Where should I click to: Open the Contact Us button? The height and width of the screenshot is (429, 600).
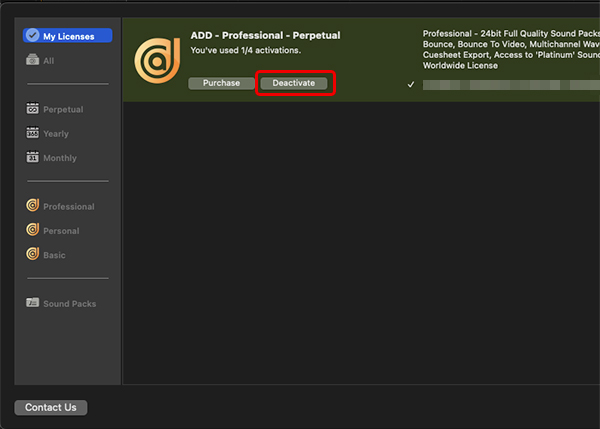51,408
